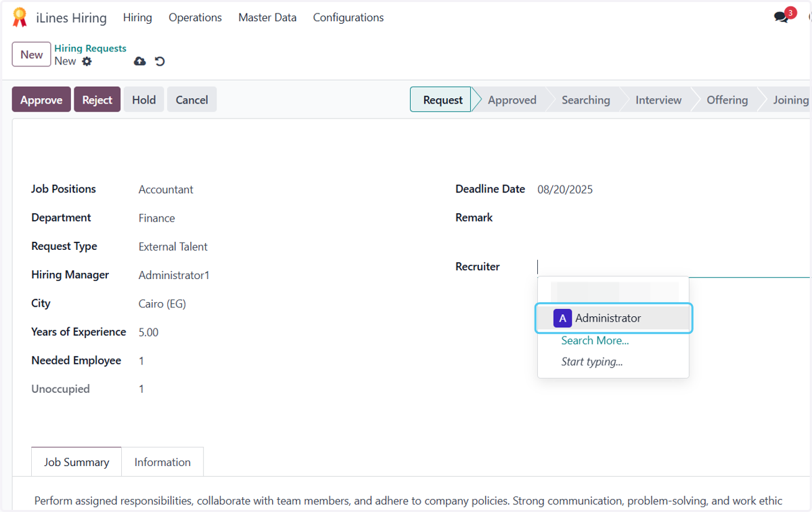The height and width of the screenshot is (512, 812).
Task: Select the Approved stage in status bar
Action: pos(512,100)
